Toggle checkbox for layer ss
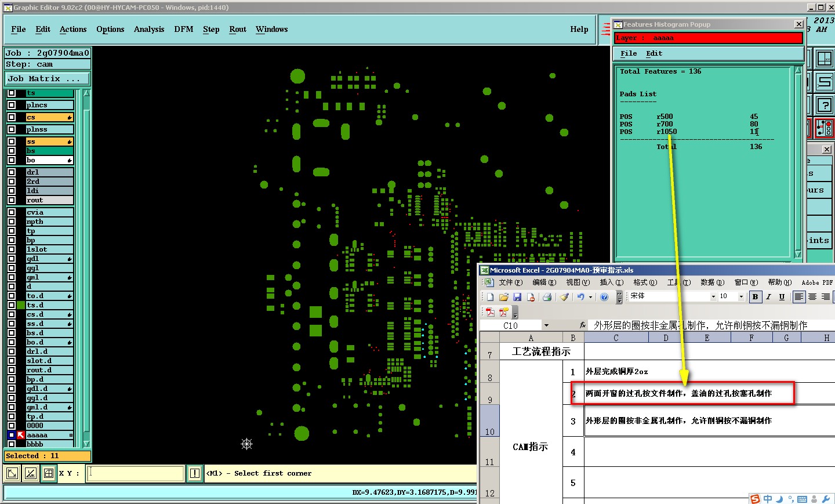 click(12, 142)
